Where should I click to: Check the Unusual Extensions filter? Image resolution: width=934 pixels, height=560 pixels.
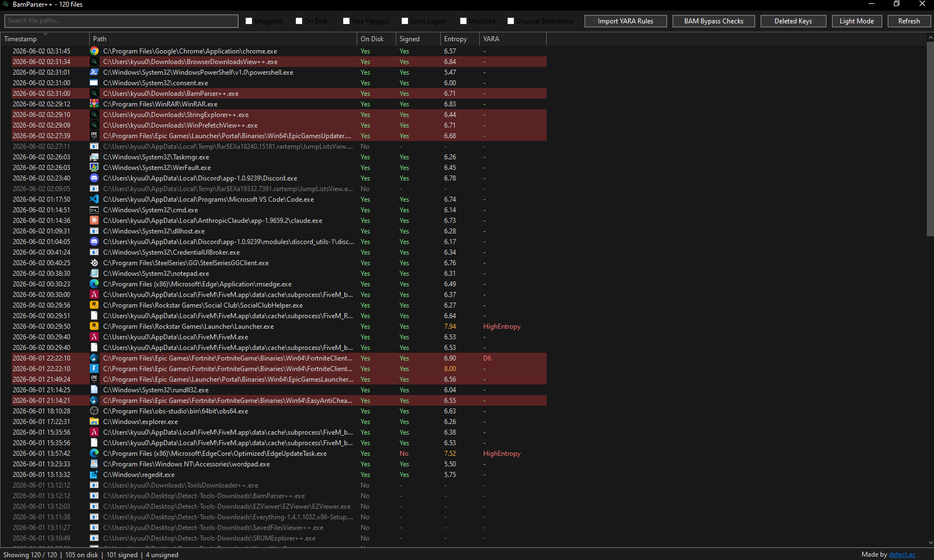click(x=511, y=21)
